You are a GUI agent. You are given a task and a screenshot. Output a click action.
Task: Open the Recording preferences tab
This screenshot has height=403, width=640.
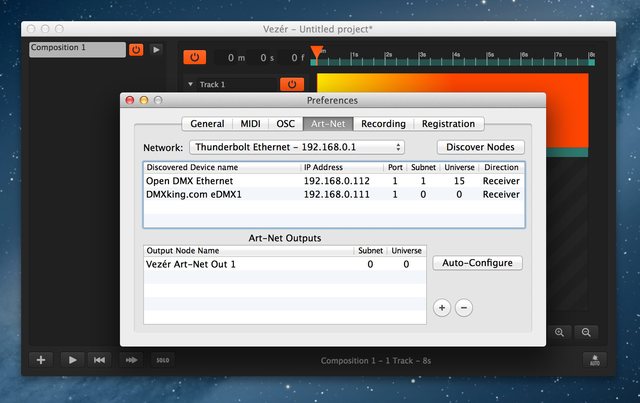coord(383,124)
